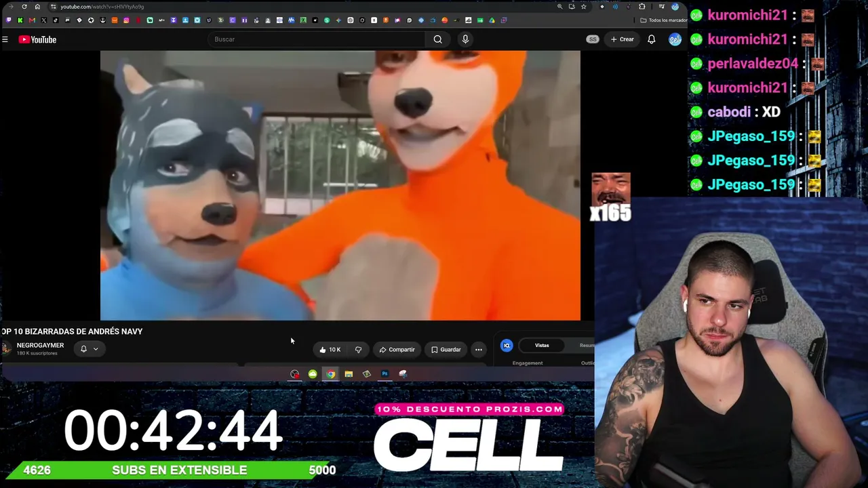Open the Twitch bookmark

click(8, 20)
